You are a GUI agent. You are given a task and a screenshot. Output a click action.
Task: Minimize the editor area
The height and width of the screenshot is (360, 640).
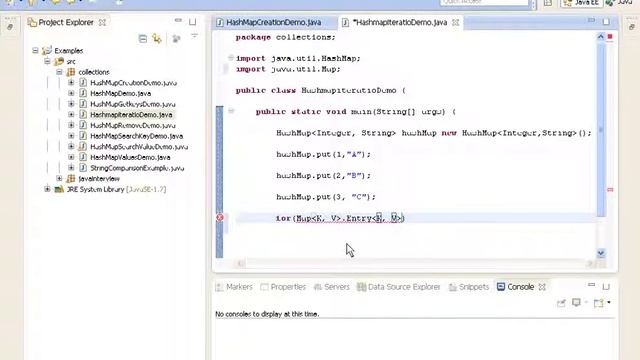click(591, 20)
